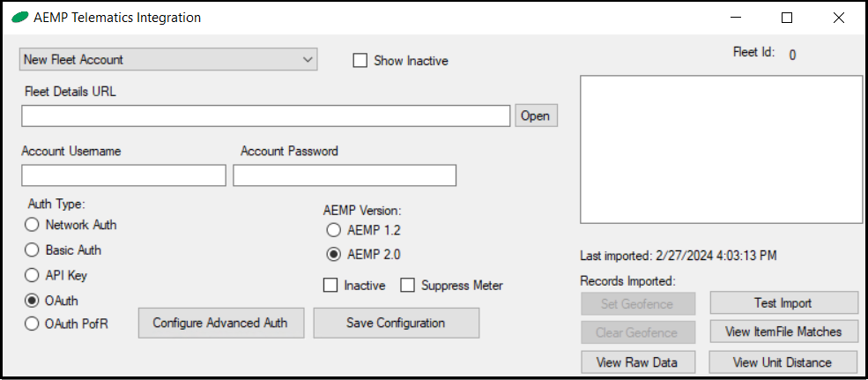Click the View Raw Data button
Screen dimensions: 868x380
(638, 362)
